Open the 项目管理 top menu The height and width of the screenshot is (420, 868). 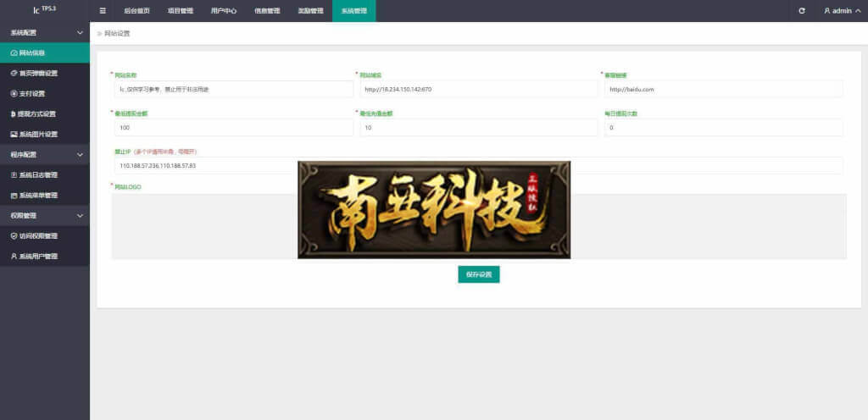[181, 10]
